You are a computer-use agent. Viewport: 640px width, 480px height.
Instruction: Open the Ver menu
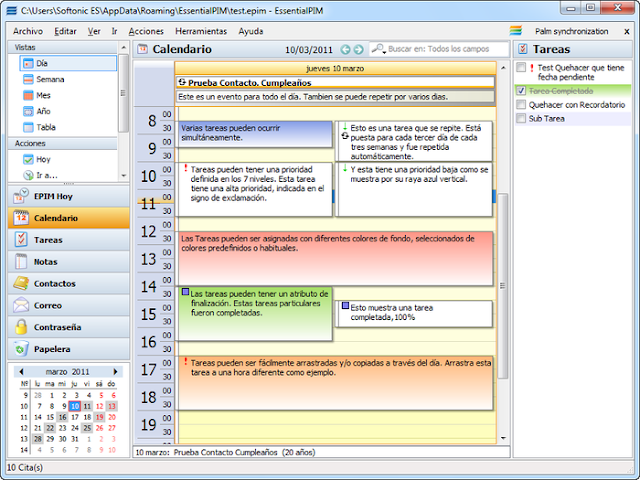[x=94, y=31]
